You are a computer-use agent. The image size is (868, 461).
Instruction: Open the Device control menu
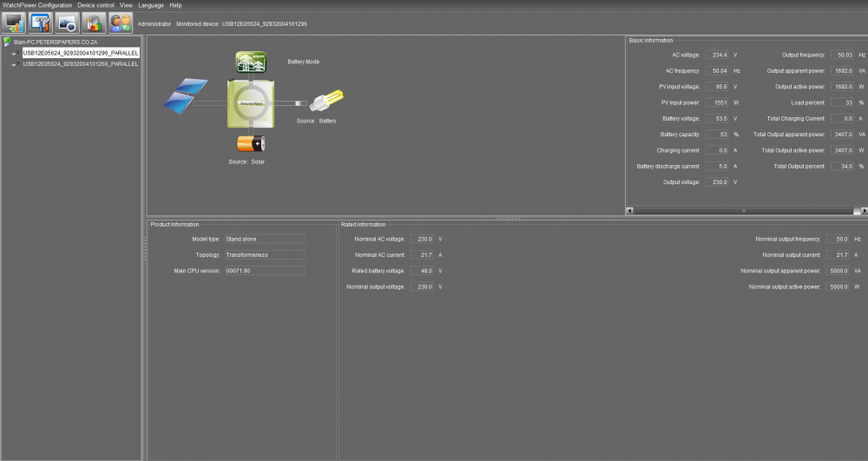[95, 5]
